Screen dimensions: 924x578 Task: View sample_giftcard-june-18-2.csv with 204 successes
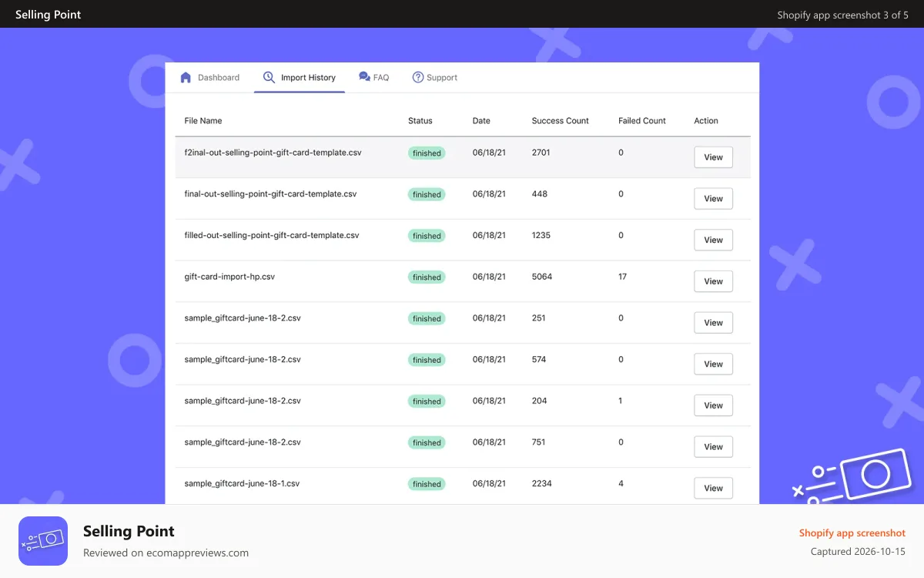coord(713,405)
